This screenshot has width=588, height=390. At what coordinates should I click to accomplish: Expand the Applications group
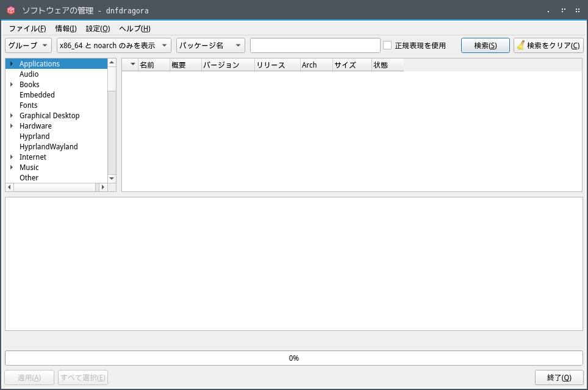[12, 64]
